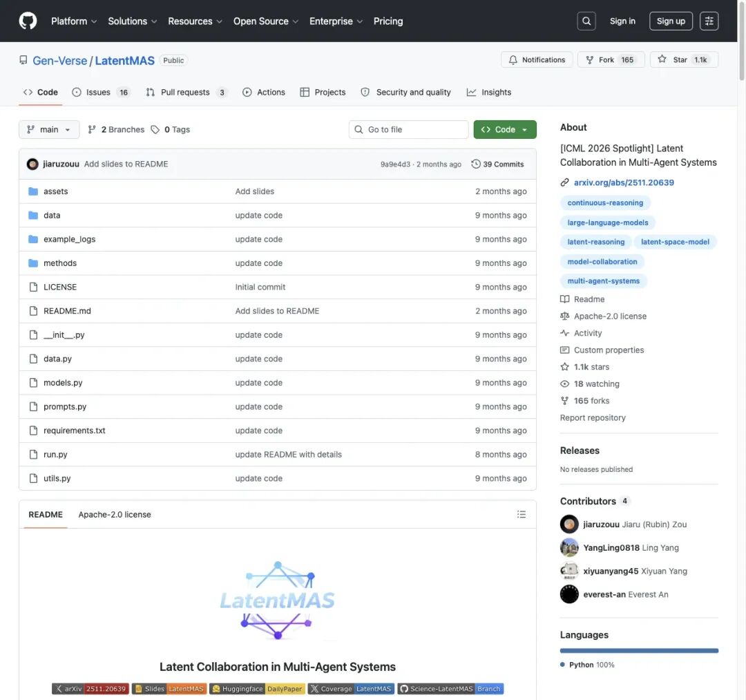Open the arxiv.org/abs/2511.20639 link
This screenshot has width=746, height=700.
pos(624,182)
